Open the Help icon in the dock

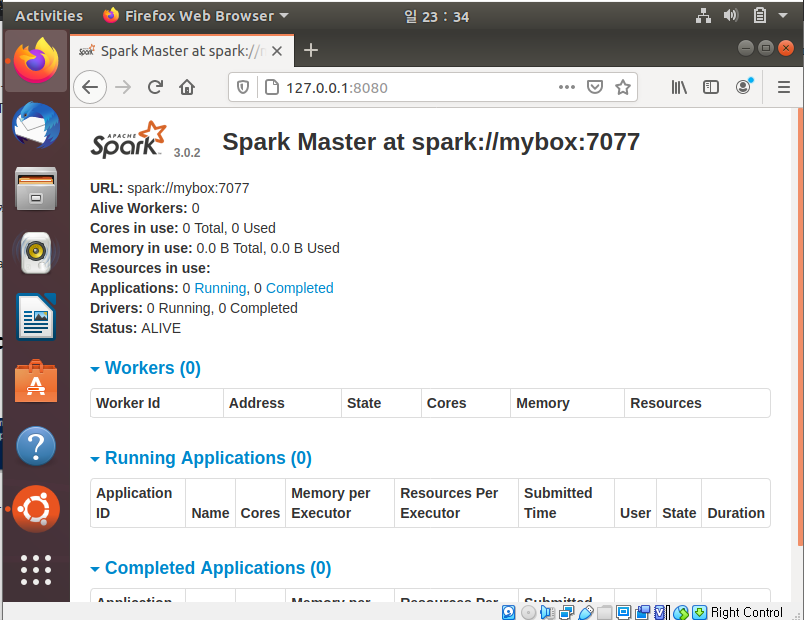36,446
